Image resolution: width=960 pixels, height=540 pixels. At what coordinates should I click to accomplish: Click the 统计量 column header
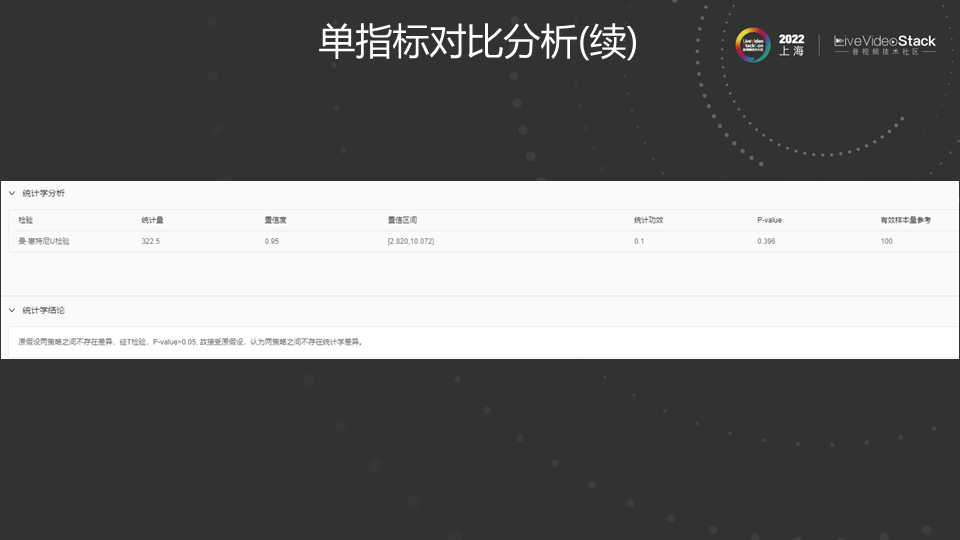pyautogui.click(x=152, y=220)
